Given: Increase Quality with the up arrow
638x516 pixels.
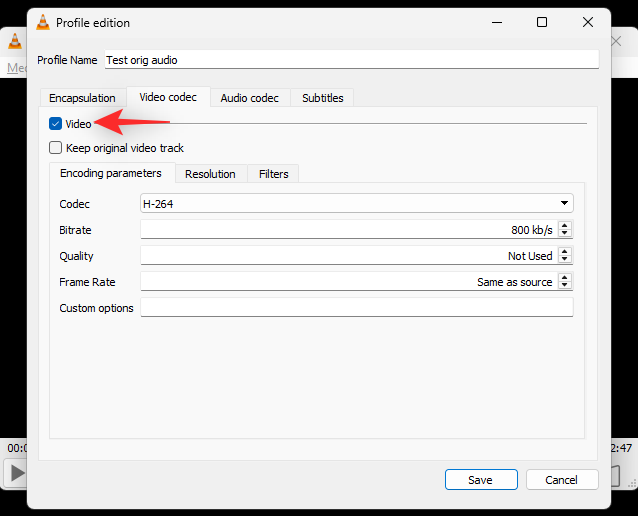Looking at the screenshot, I should [564, 251].
